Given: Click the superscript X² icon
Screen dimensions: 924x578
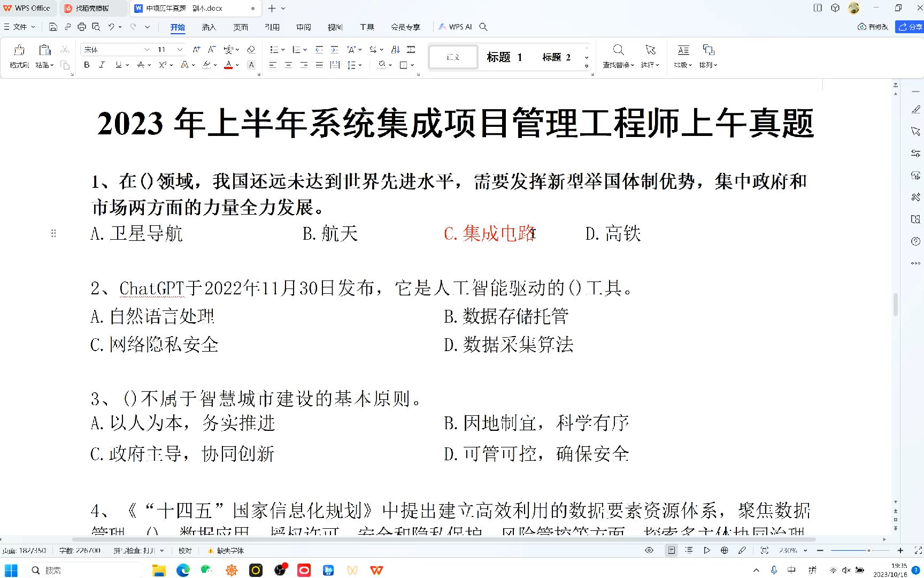Looking at the screenshot, I should pos(163,65).
